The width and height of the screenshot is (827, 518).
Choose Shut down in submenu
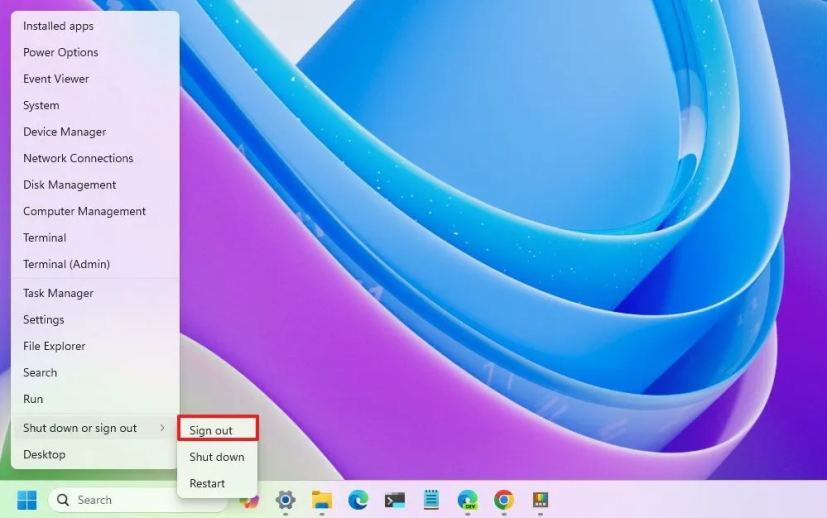[218, 457]
